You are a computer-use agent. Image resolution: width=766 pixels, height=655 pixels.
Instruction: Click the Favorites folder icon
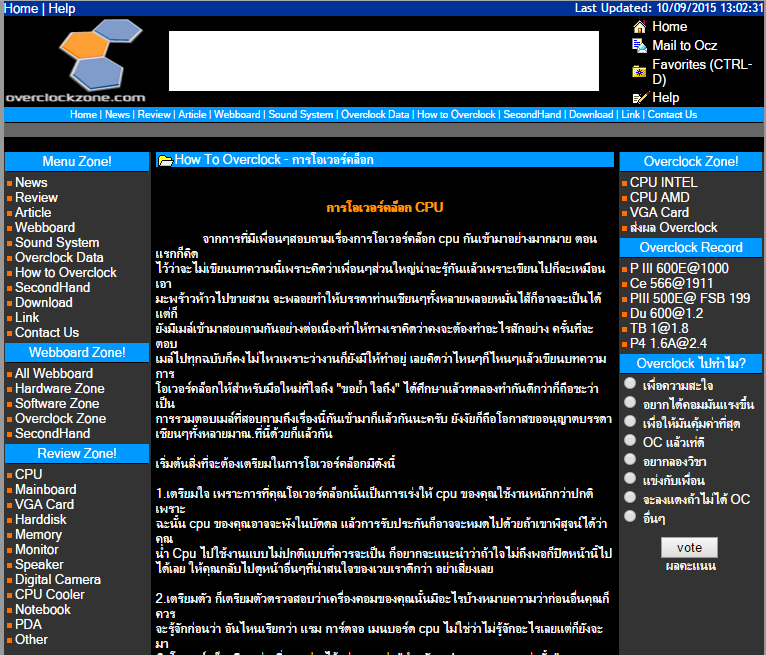tap(639, 72)
